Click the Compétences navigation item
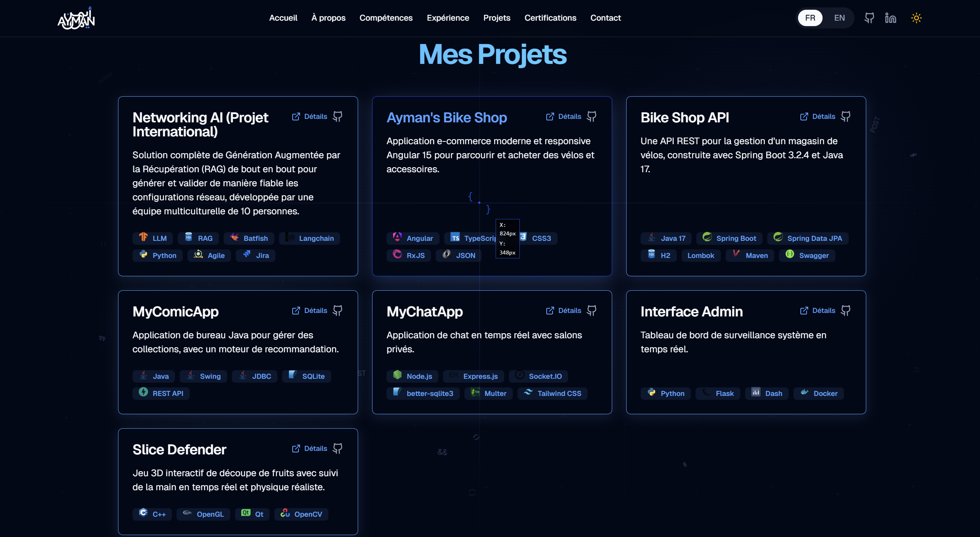 tap(386, 18)
